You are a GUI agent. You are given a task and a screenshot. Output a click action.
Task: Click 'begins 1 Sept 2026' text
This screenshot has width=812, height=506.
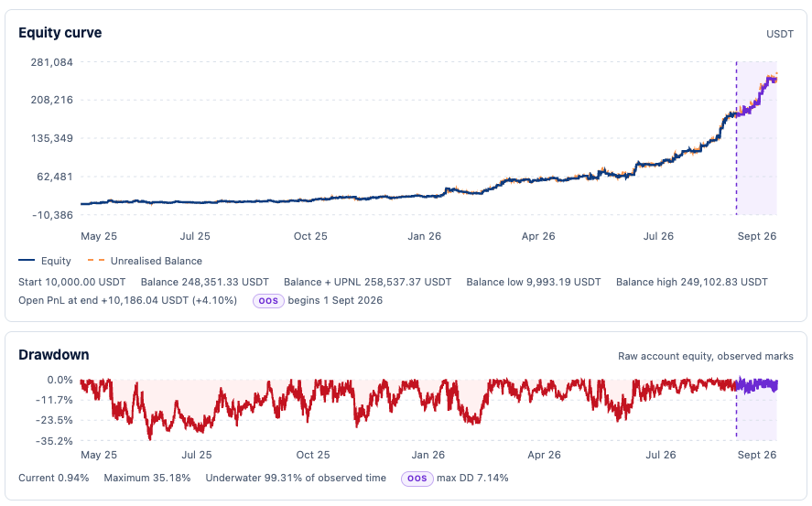335,301
